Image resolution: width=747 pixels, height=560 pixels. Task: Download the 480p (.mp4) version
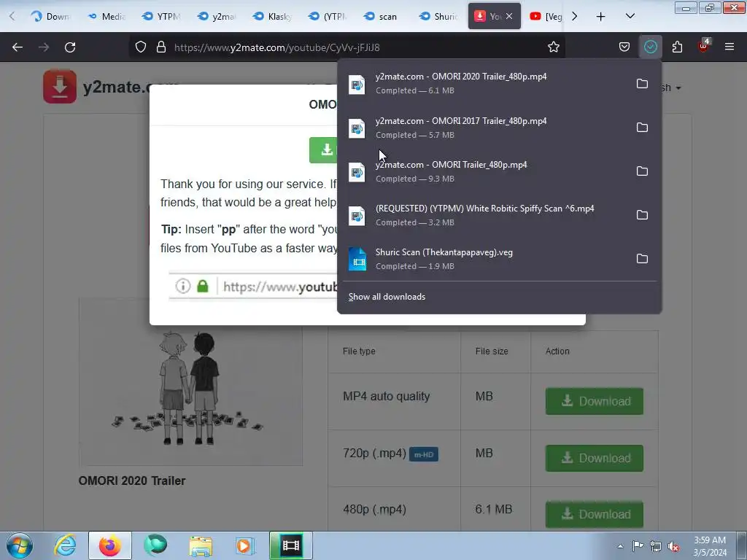click(594, 514)
